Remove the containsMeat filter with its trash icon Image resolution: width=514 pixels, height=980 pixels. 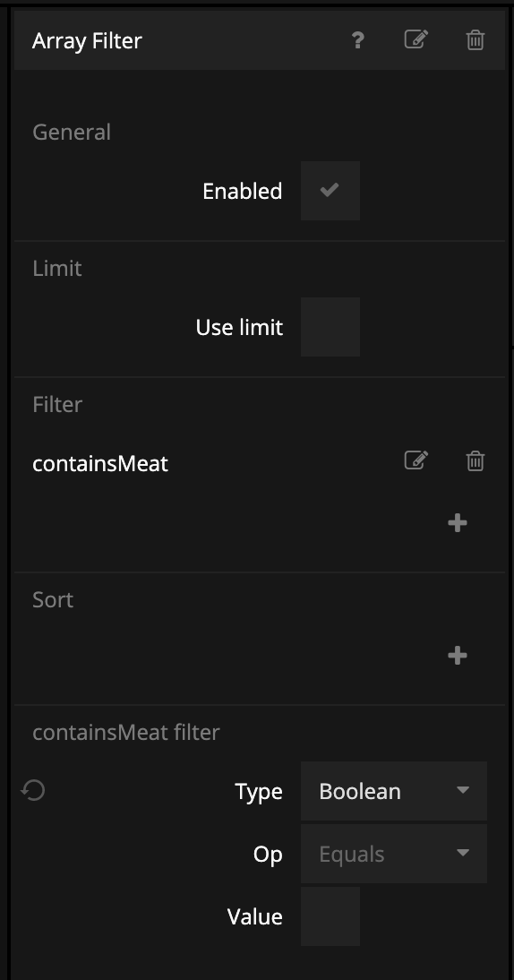tap(475, 460)
